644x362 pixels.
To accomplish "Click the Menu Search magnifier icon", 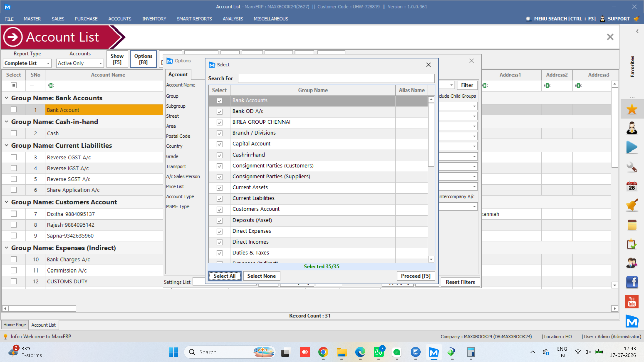I will click(x=528, y=19).
